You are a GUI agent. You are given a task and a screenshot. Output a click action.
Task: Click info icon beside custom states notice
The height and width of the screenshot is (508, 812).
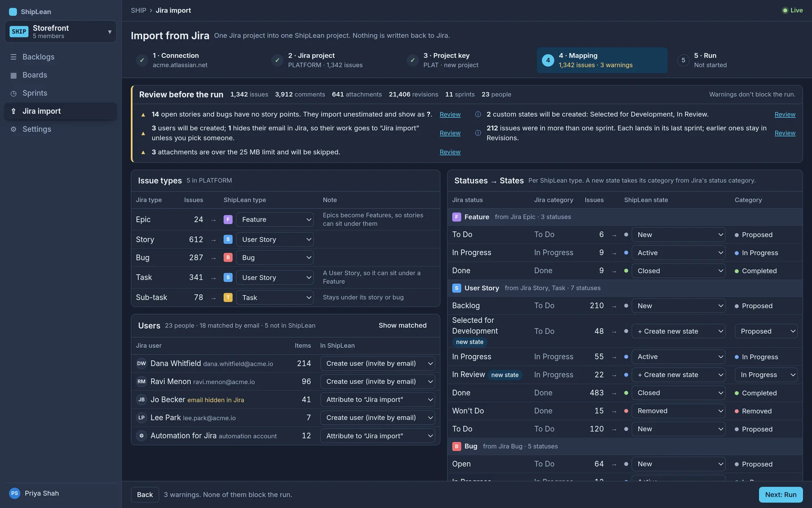[x=478, y=115]
